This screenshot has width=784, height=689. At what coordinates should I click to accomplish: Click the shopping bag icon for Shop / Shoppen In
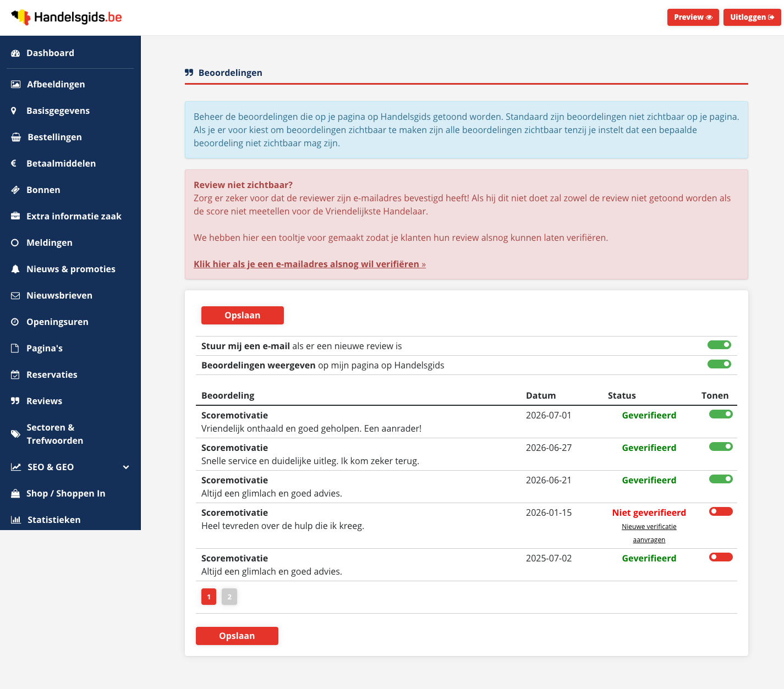pyautogui.click(x=15, y=494)
